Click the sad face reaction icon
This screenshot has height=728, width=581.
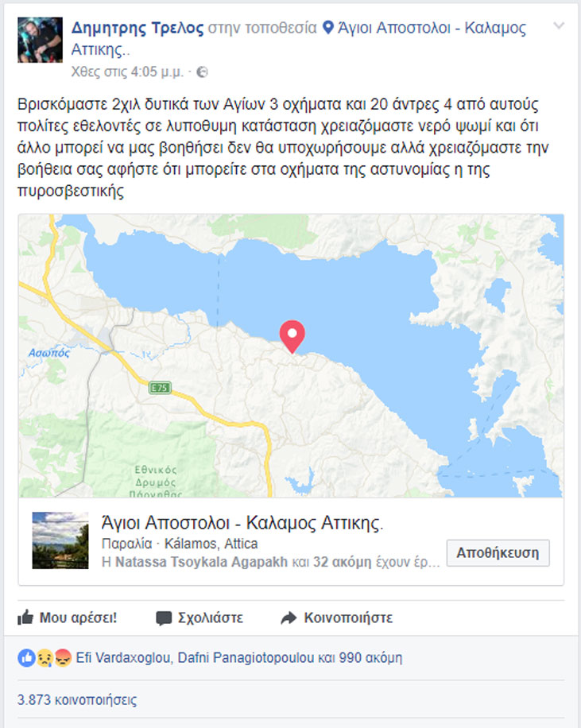coord(45,658)
